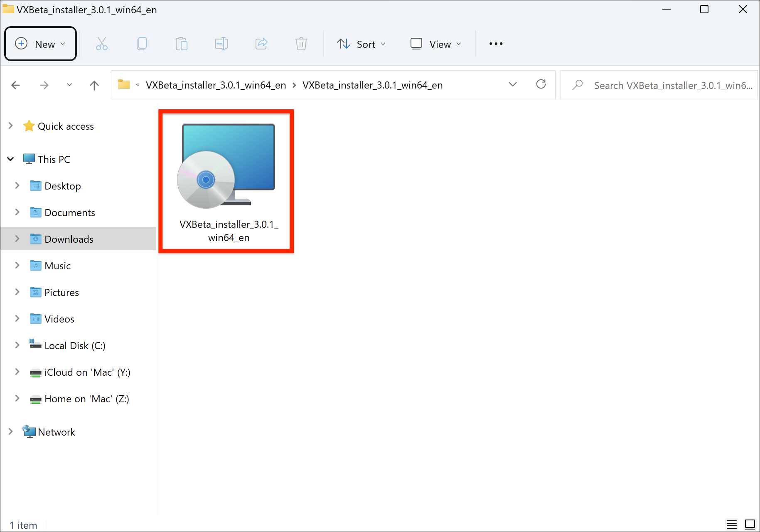
Task: Open the Downloads folder in the sidebar
Action: click(x=69, y=239)
